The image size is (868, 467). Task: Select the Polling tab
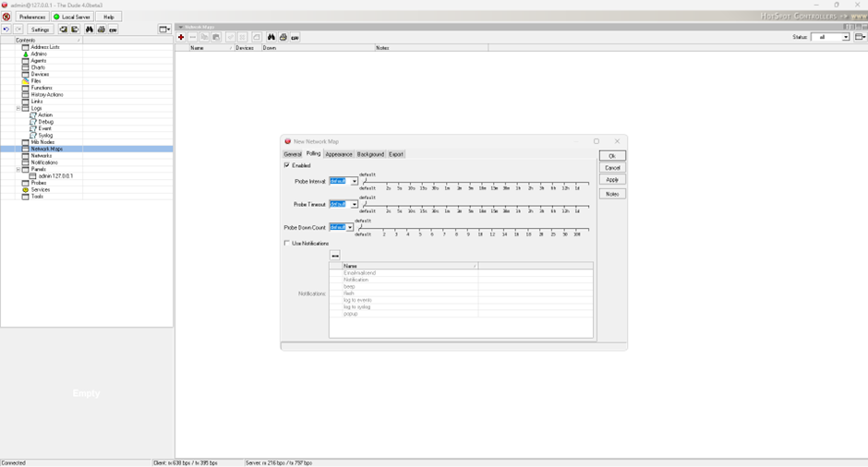tap(313, 154)
